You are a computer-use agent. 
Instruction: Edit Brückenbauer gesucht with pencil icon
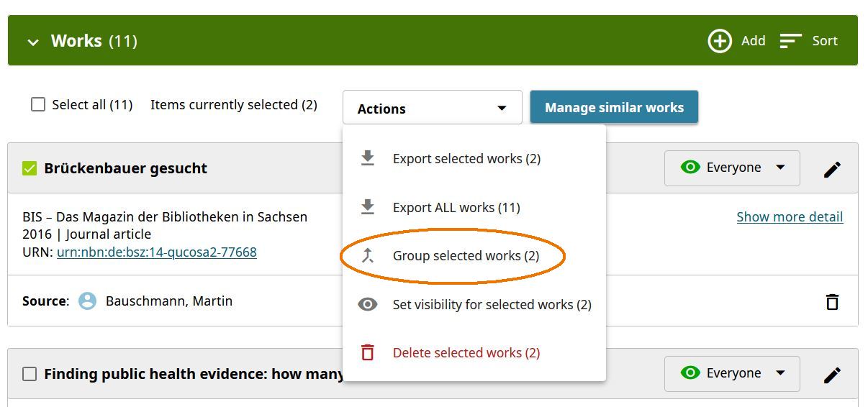click(832, 170)
